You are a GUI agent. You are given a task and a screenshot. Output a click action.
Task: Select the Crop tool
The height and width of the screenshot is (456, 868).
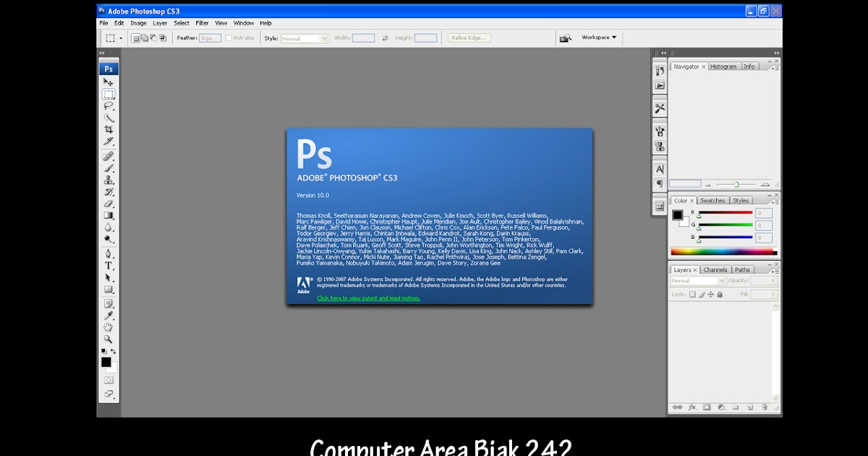point(109,129)
